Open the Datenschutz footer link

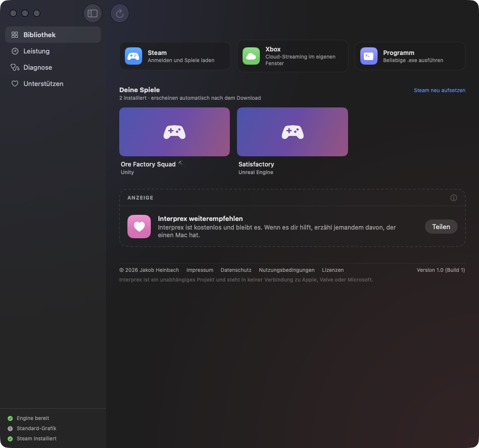(236, 270)
